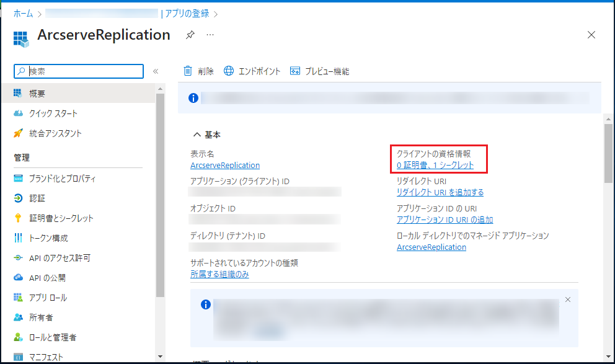The height and width of the screenshot is (364, 615).
Task: Collapse the sidebar with double chevron
Action: click(x=156, y=71)
